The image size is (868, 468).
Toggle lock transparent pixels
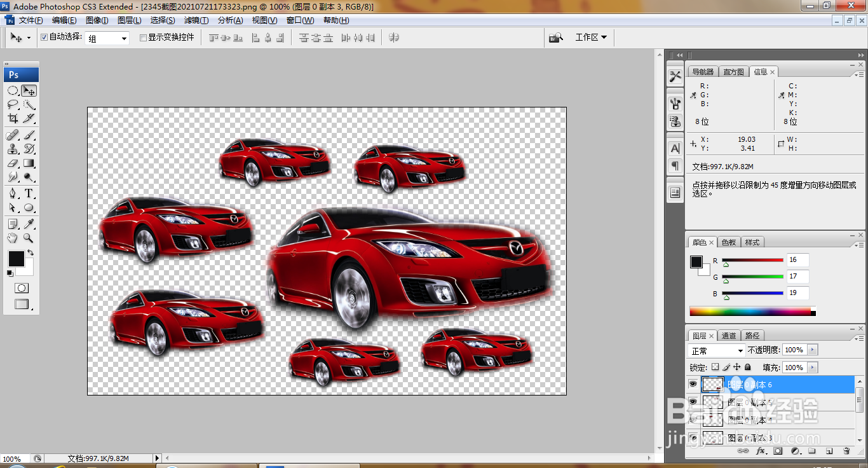click(715, 368)
